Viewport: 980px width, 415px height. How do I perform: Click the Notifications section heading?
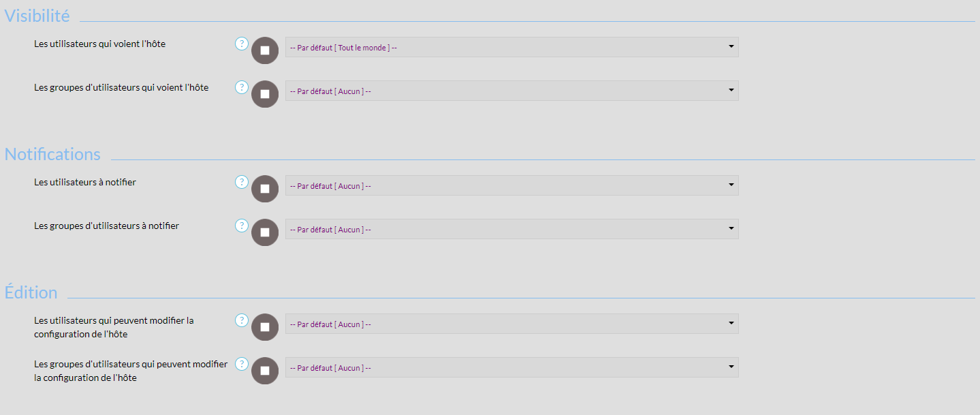(52, 154)
